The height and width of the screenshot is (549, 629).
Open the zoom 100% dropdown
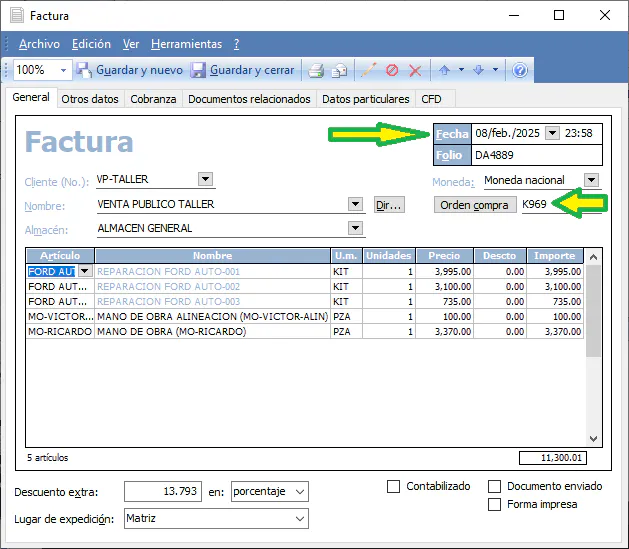[x=64, y=70]
